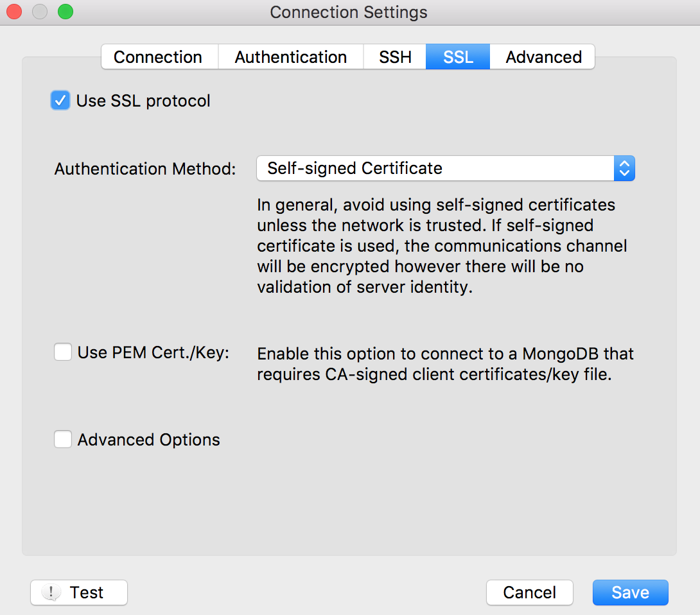Cancel the connection settings dialog
This screenshot has width=700, height=615.
[x=529, y=592]
